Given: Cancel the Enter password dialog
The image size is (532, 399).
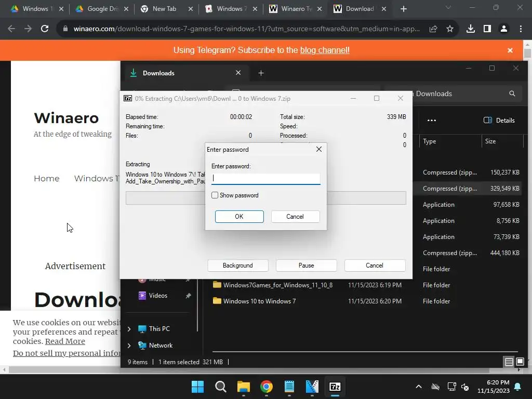Looking at the screenshot, I should [295, 217].
